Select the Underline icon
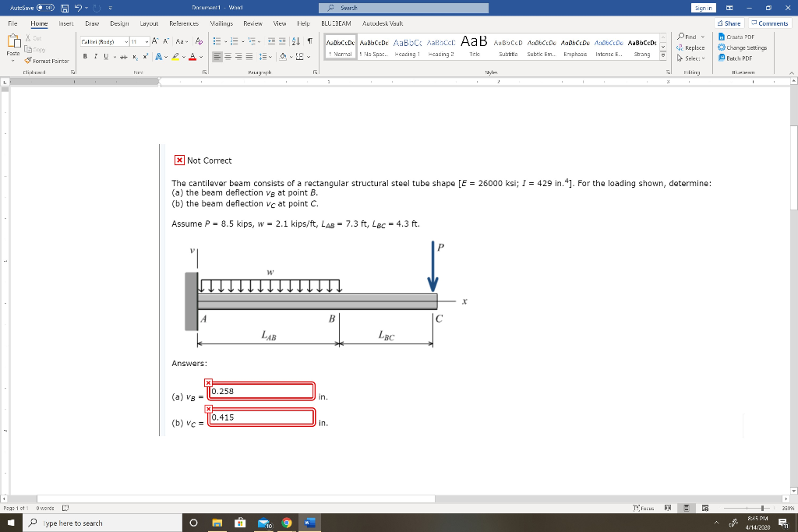The width and height of the screenshot is (798, 532). tap(105, 55)
